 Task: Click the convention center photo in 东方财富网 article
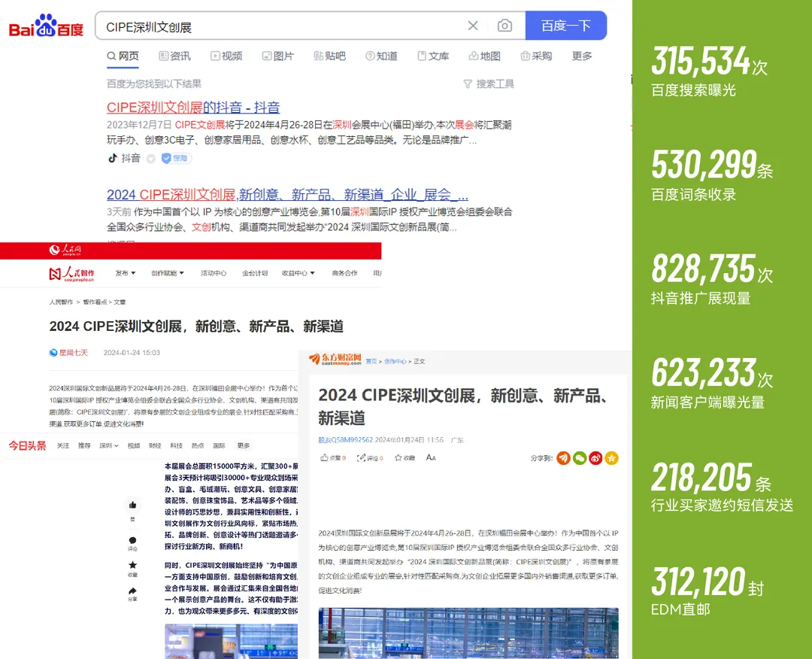[468, 633]
